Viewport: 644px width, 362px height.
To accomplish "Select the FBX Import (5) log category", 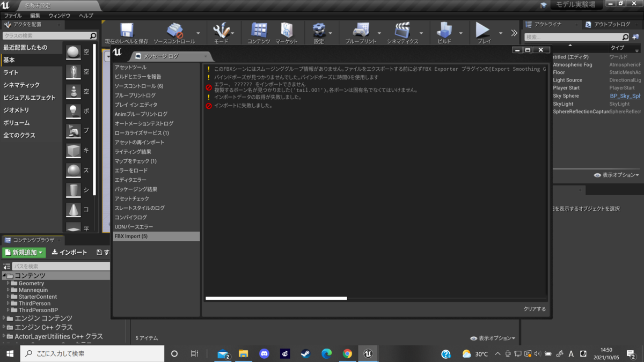I will pos(156,236).
